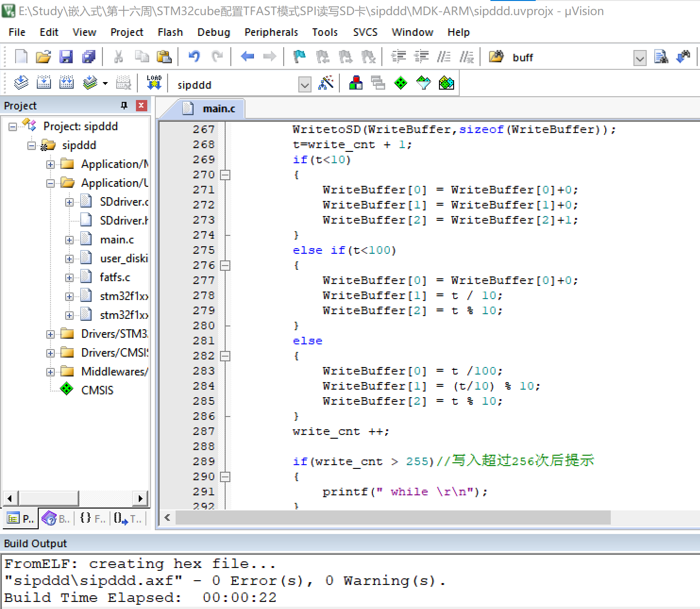Open the Peripherals menu
Screen dimensions: 700x609
click(271, 32)
